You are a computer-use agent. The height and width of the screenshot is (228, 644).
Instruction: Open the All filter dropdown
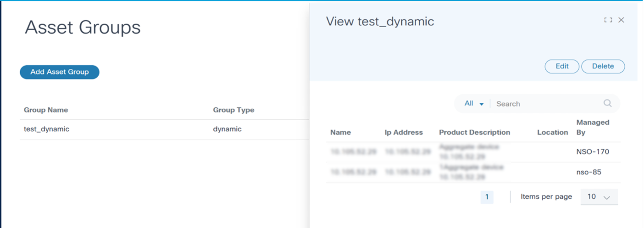[474, 104]
